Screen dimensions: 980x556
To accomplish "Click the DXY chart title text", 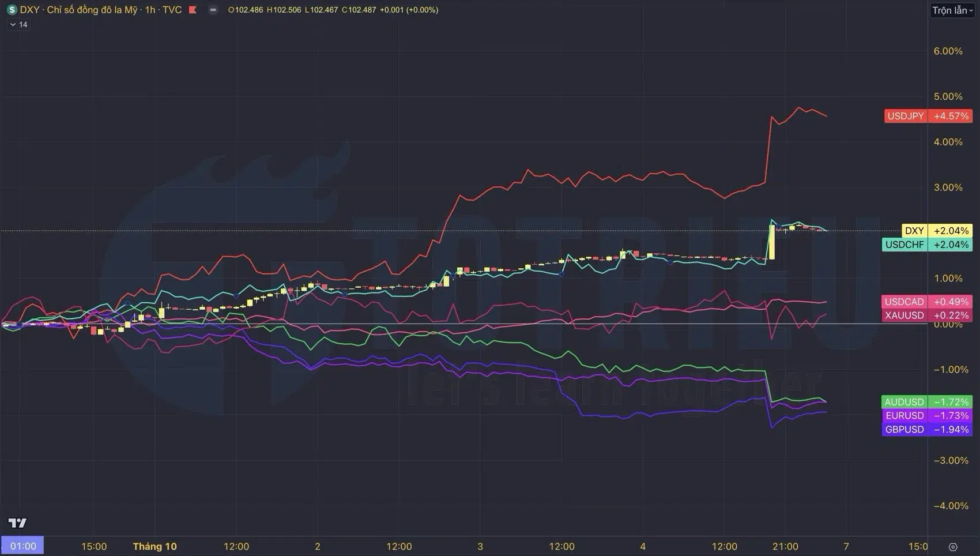I will click(101, 10).
